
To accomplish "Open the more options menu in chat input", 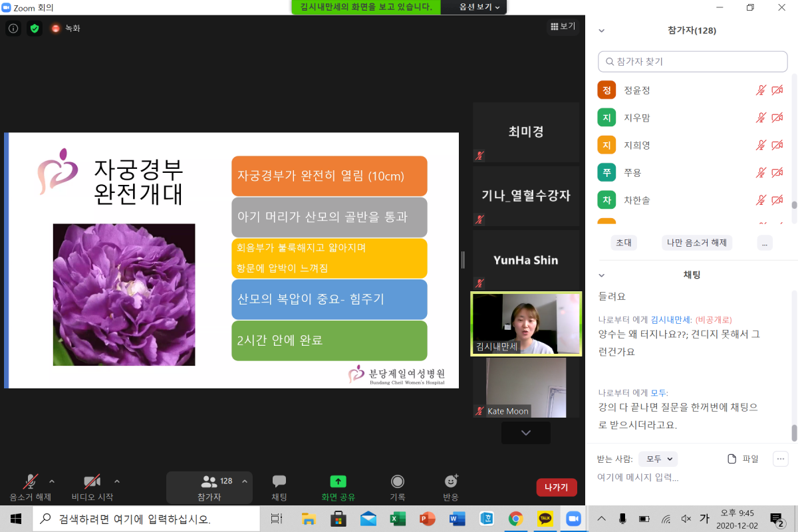I will tap(780, 459).
